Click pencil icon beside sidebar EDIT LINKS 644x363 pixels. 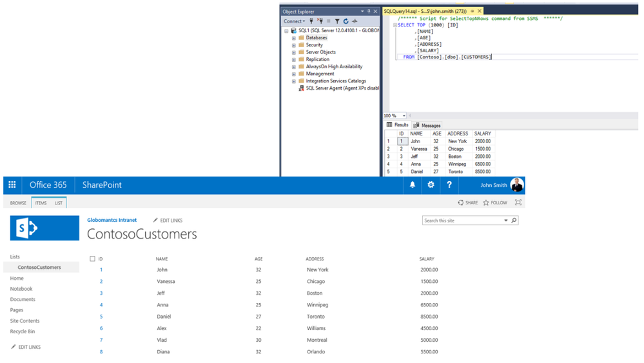[x=13, y=347]
